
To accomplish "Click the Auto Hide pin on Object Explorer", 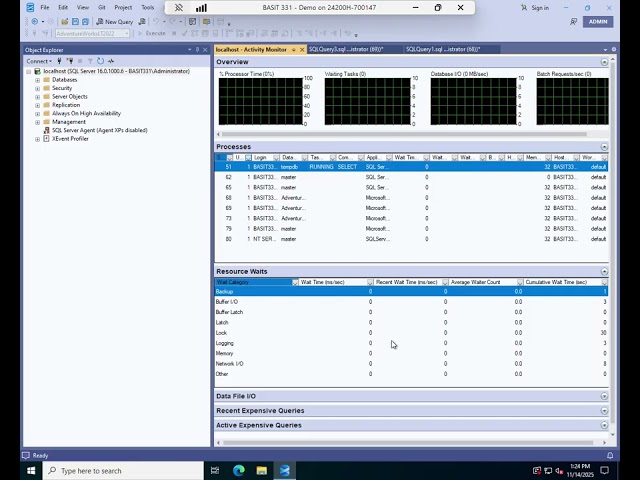I will [197, 50].
